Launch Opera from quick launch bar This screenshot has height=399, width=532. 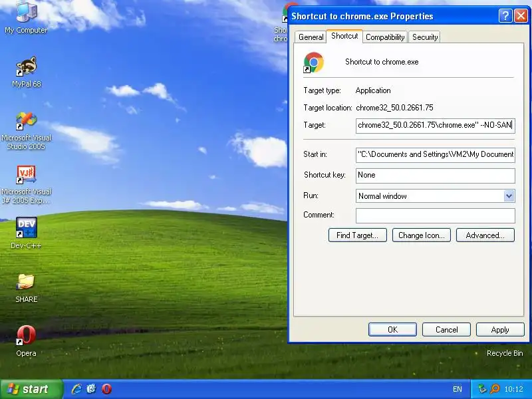[x=106, y=389]
